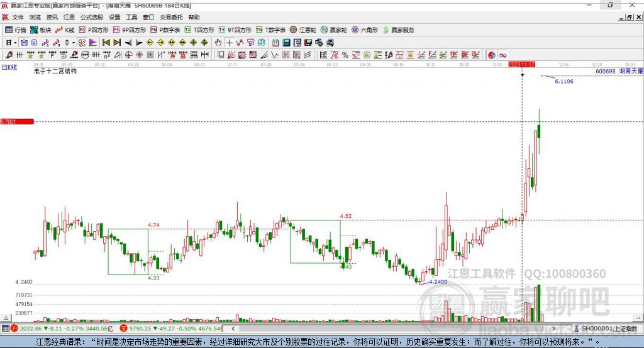The width and height of the screenshot is (644, 348).
Task: Click stock code 600698 at top right
Action: click(x=606, y=72)
